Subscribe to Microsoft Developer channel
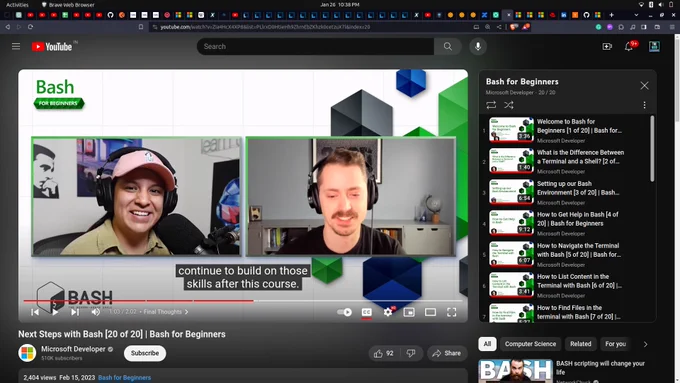Viewport: 680px width, 383px height. point(145,353)
